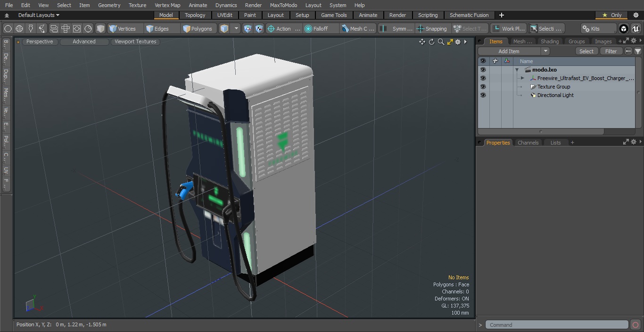The image size is (644, 332).
Task: Click the viewport zoom magnifier icon
Action: click(x=441, y=42)
